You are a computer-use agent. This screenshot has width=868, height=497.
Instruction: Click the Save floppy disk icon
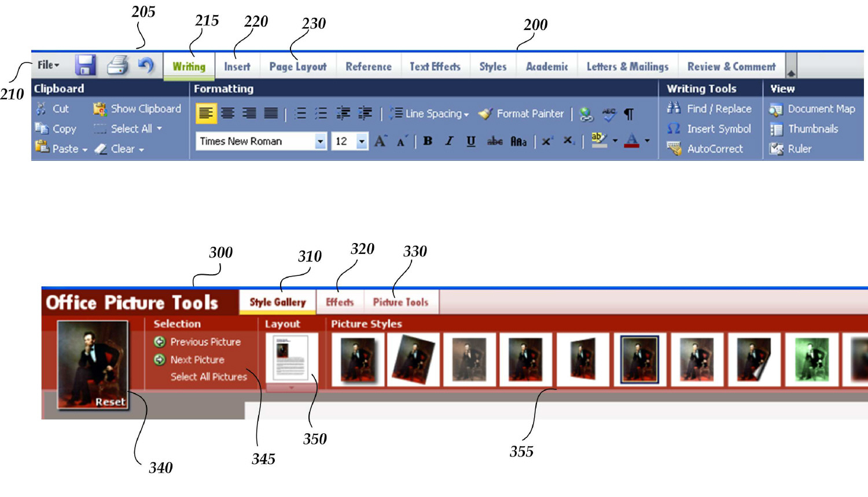pyautogui.click(x=85, y=65)
